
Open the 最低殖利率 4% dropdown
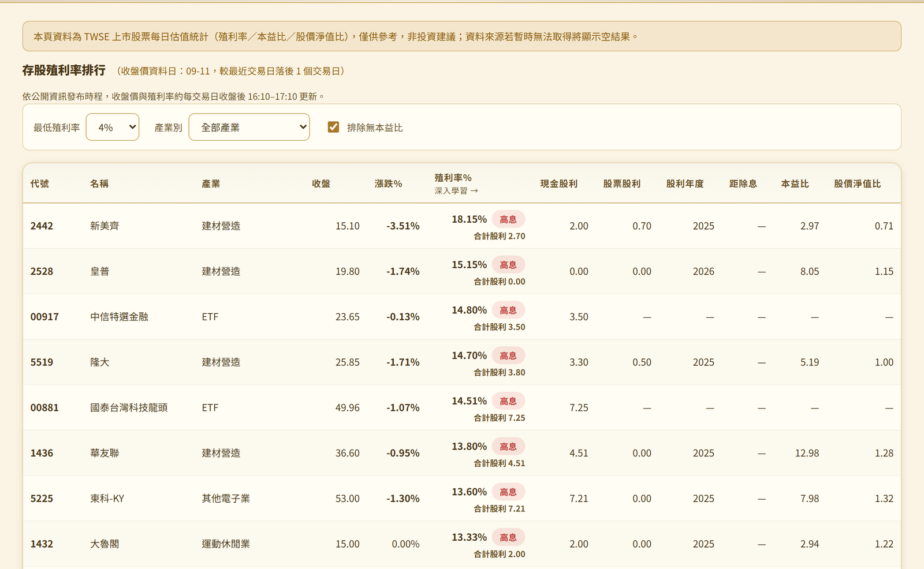112,127
